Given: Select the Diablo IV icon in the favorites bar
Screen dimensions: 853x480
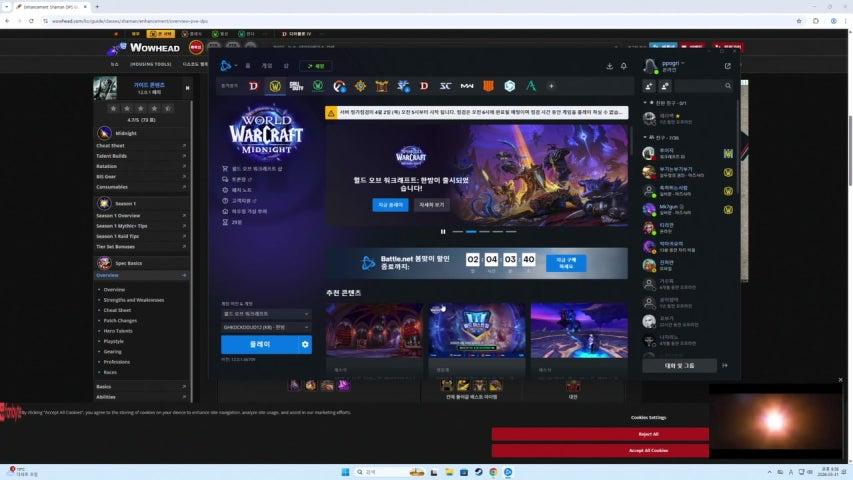Looking at the screenshot, I should pos(254,86).
